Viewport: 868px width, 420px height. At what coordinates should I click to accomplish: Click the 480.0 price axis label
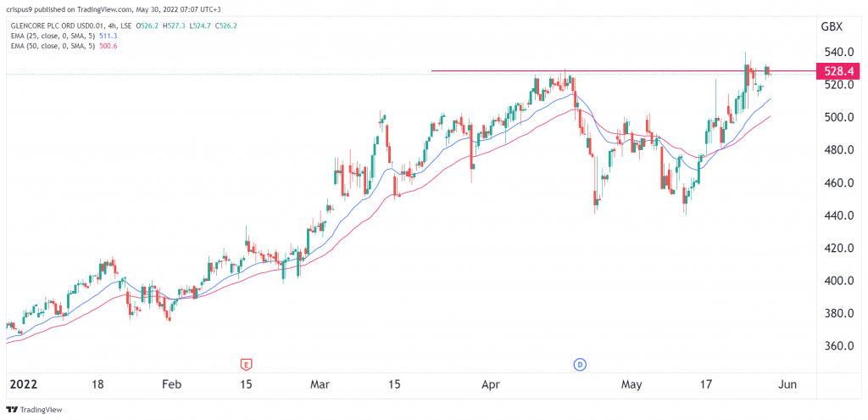click(x=837, y=150)
